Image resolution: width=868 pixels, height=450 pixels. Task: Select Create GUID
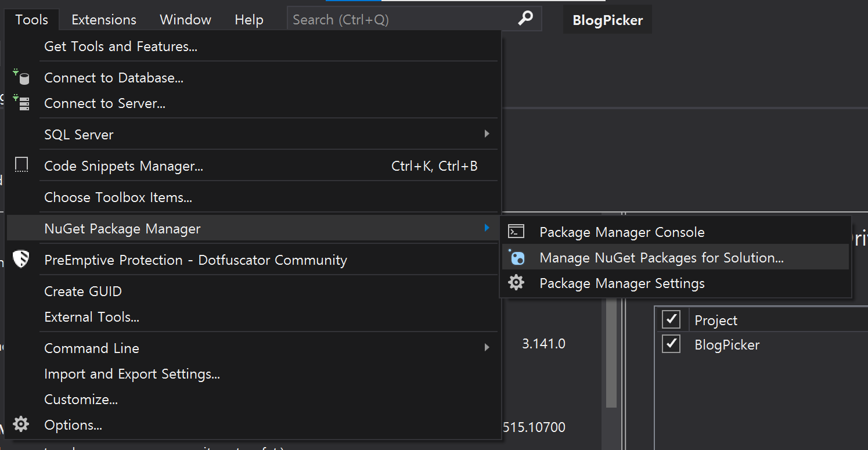[253, 291]
